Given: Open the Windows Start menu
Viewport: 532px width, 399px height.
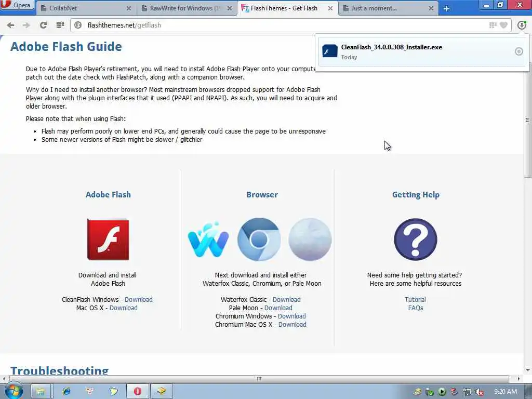Looking at the screenshot, I should tap(14, 391).
